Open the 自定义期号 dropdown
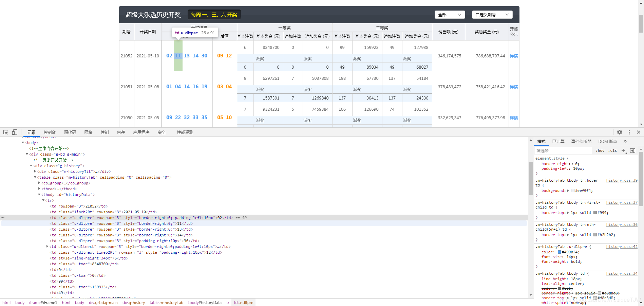The width and height of the screenshot is (644, 306). (492, 15)
